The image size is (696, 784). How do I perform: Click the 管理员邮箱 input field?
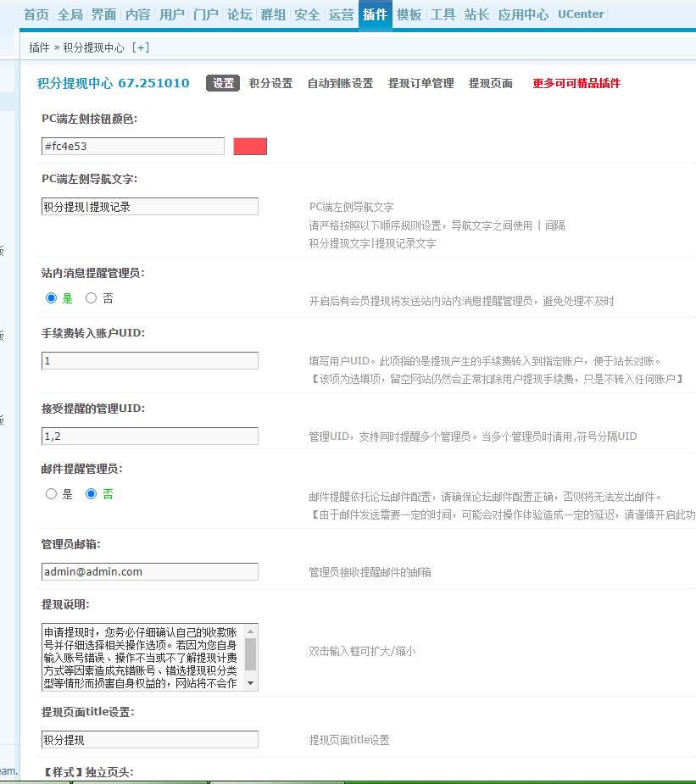coord(150,572)
